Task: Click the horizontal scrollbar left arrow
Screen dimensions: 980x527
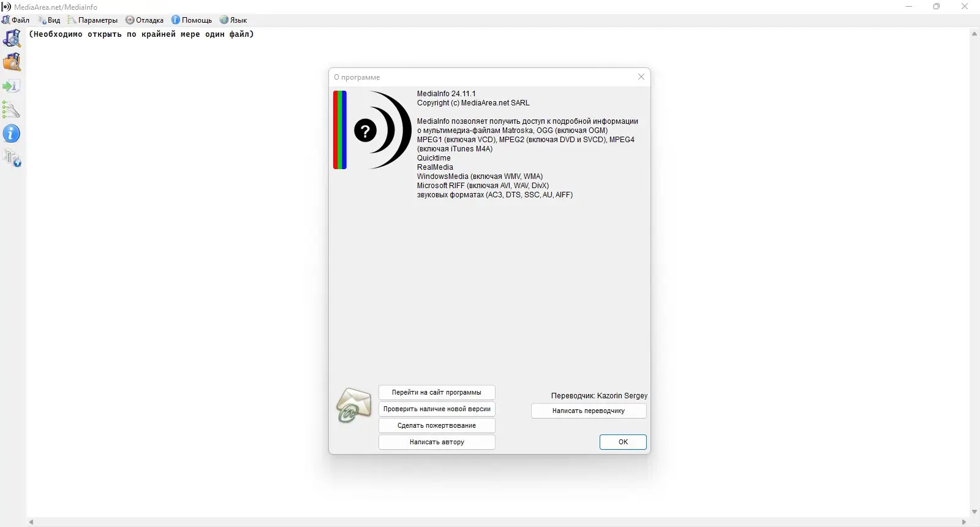Action: point(31,522)
